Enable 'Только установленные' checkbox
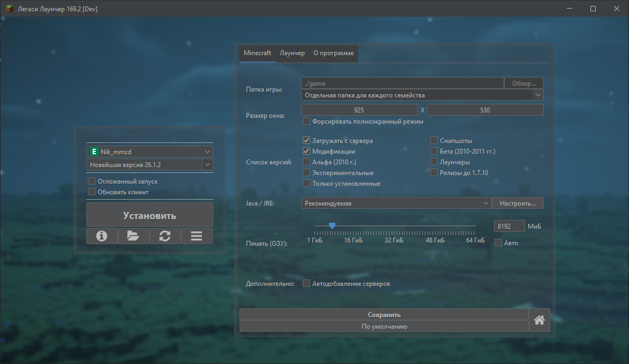The image size is (629, 364). [306, 183]
